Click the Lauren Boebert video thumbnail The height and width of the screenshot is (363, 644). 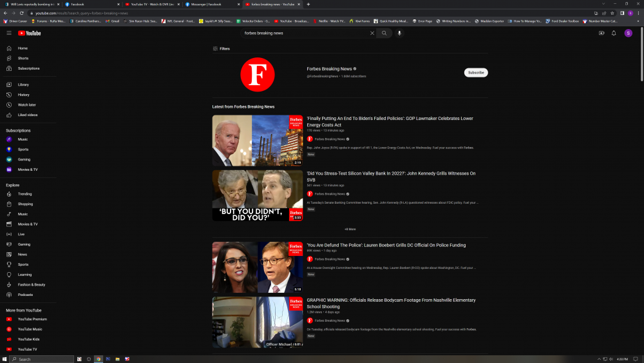tap(257, 267)
